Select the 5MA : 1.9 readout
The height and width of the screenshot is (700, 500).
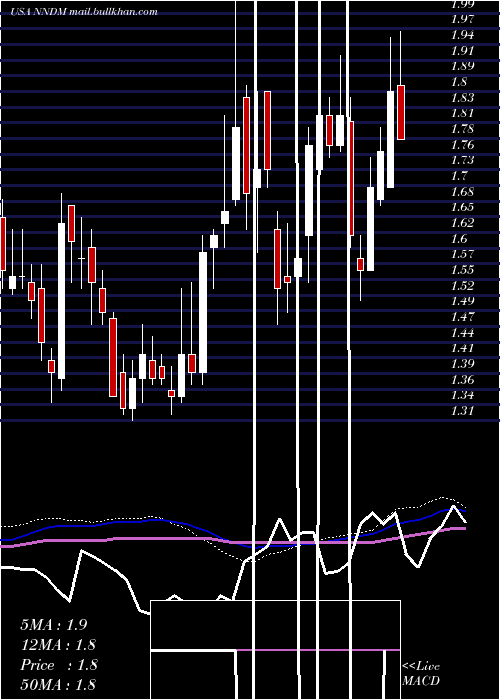click(x=54, y=625)
